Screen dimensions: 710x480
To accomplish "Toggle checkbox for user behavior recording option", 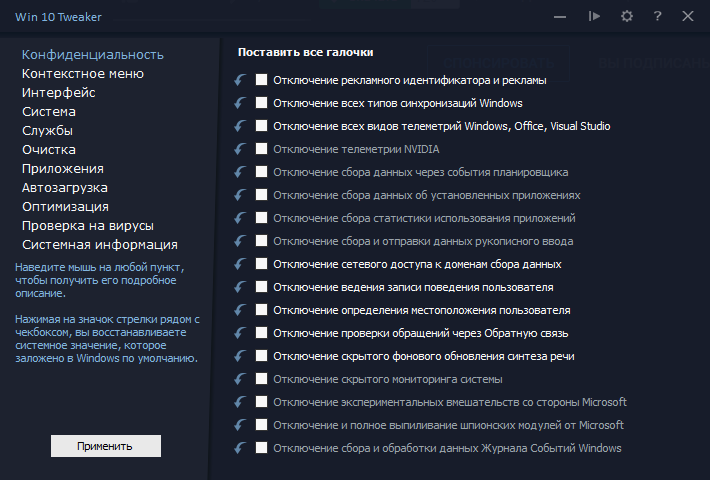I will point(262,287).
